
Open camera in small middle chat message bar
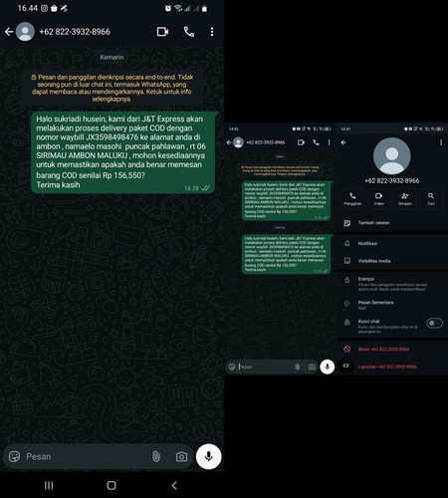click(x=312, y=367)
